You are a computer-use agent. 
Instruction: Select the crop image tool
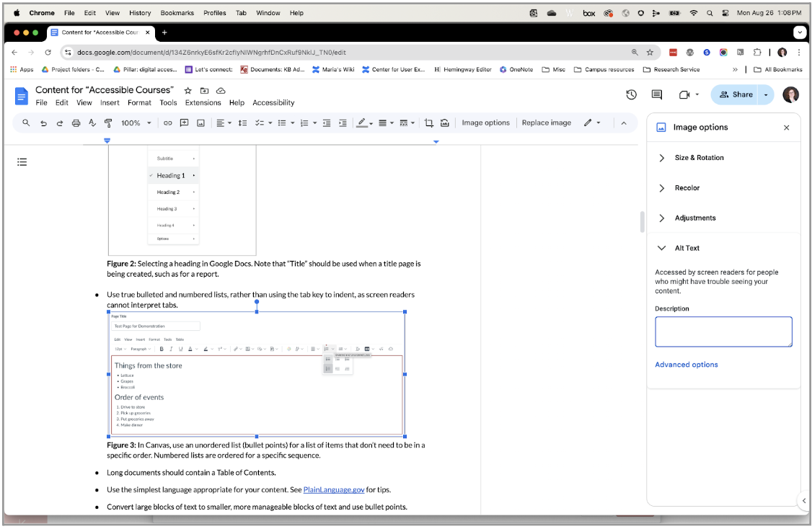428,123
